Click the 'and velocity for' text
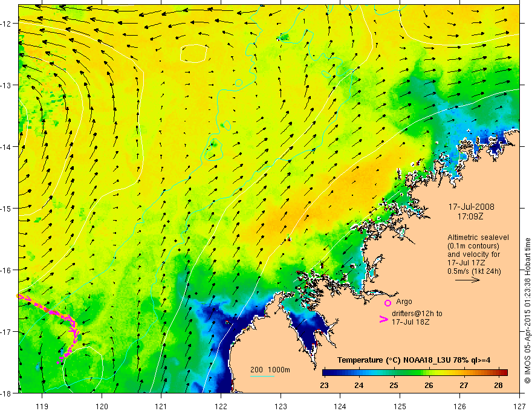Image resolution: width=532 pixels, height=411 pixels. tap(473, 254)
